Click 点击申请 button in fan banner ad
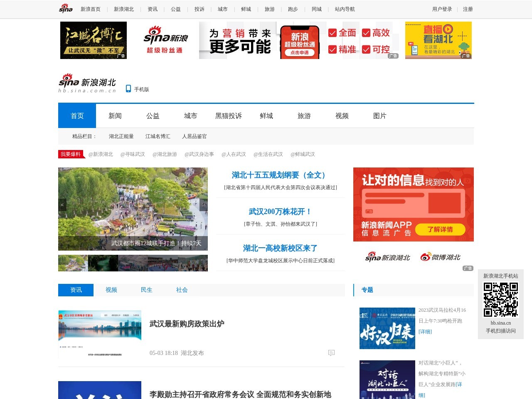532x399 pixels. pos(300,52)
